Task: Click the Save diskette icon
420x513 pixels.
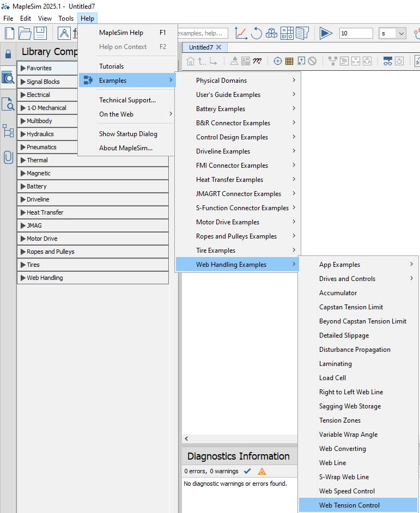Action: click(41, 33)
